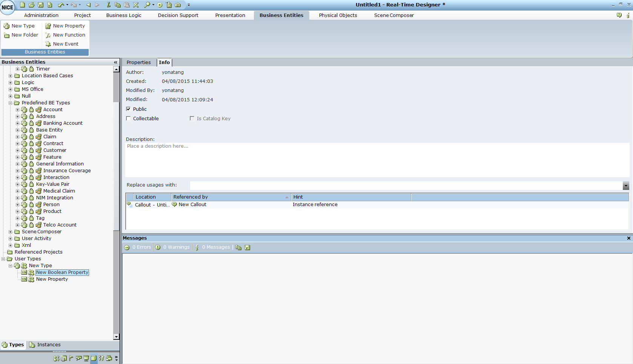The width and height of the screenshot is (633, 364).
Task: Click the camera snapshot icon
Action: [x=178, y=5]
